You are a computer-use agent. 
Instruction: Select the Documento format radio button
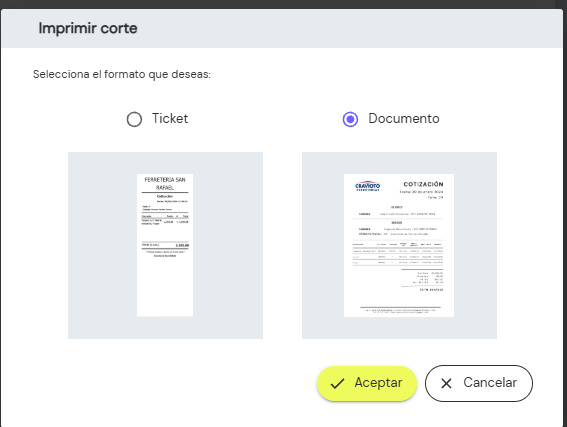click(x=350, y=119)
